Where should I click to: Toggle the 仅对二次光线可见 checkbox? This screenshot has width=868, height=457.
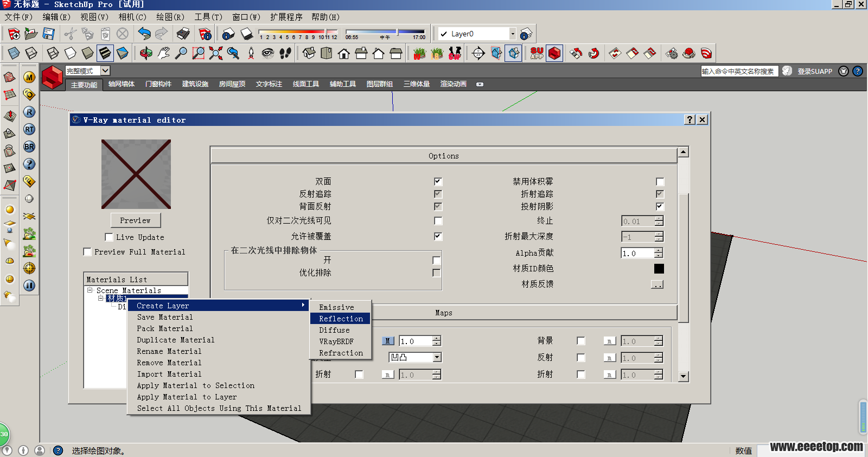(x=438, y=221)
